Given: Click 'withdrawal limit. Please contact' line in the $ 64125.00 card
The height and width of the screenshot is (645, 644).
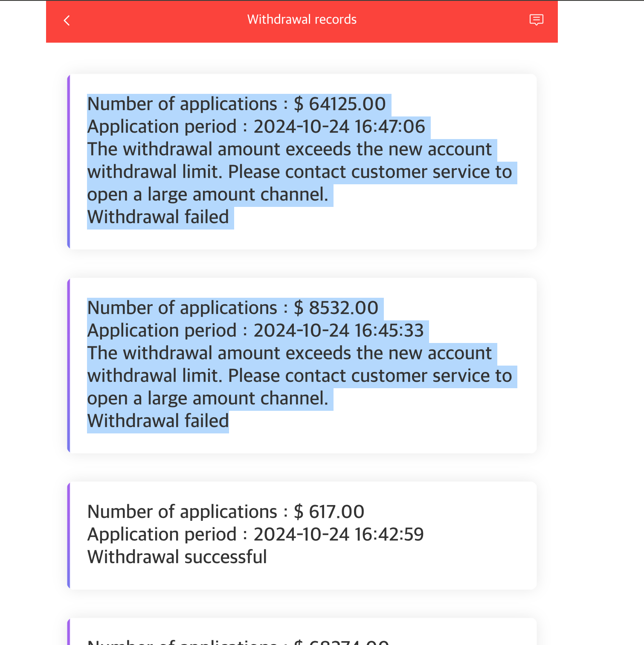Looking at the screenshot, I should coord(299,172).
